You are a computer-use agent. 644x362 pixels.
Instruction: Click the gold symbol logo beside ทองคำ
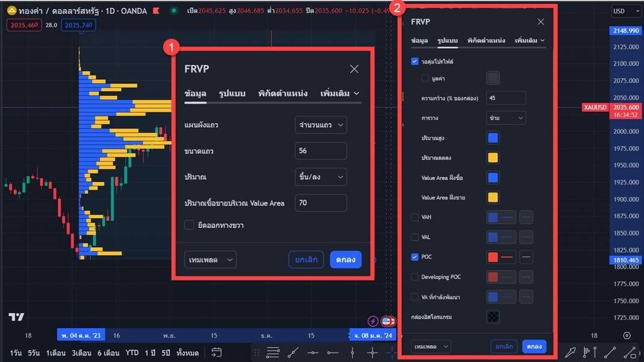point(11,10)
